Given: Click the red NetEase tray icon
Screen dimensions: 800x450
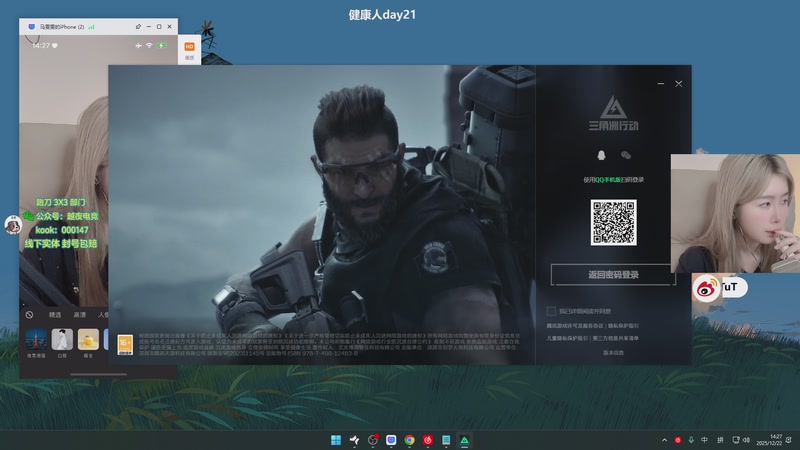Looking at the screenshot, I should pyautogui.click(x=678, y=440).
